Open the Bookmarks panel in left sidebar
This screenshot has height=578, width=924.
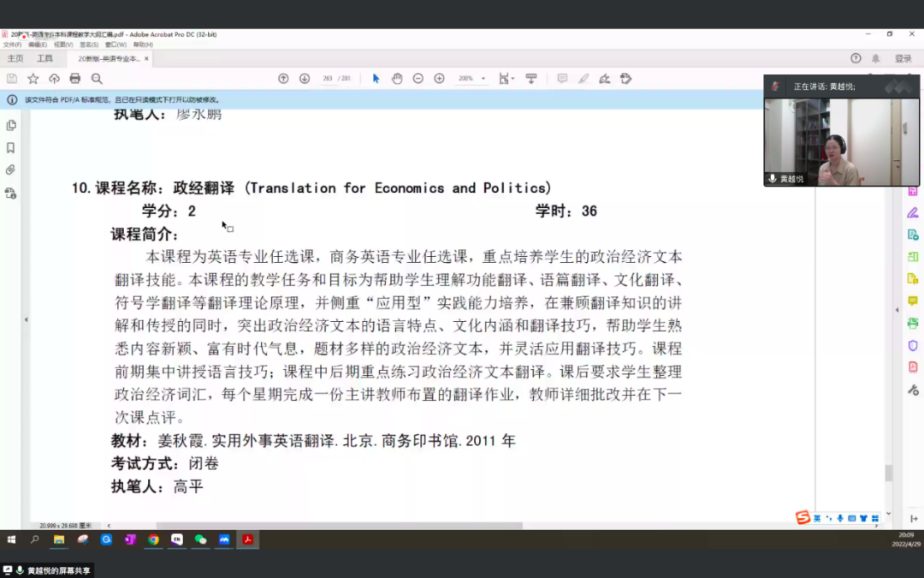point(11,147)
